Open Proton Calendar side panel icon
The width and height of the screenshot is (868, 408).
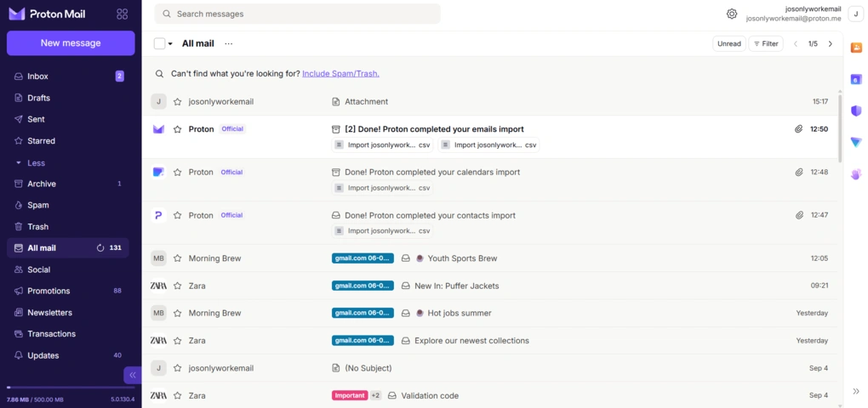[x=856, y=80]
